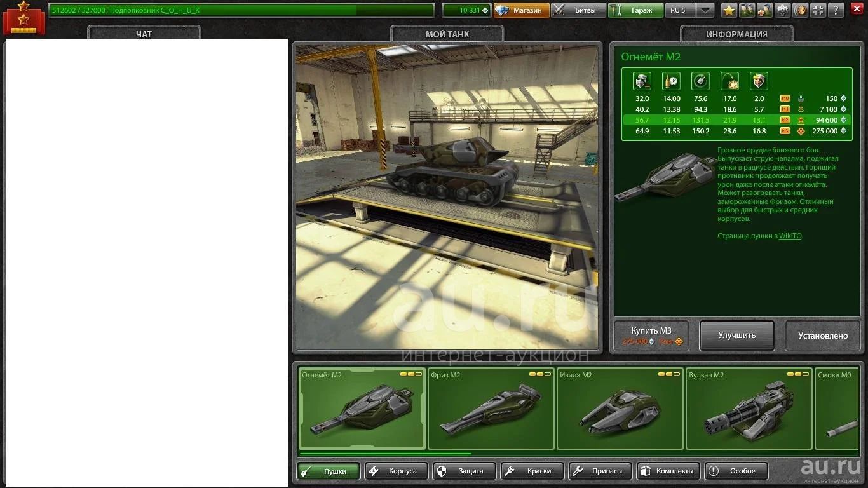868x488 pixels.
Task: Click the rank icon in the 7 100 price row
Action: 801,109
